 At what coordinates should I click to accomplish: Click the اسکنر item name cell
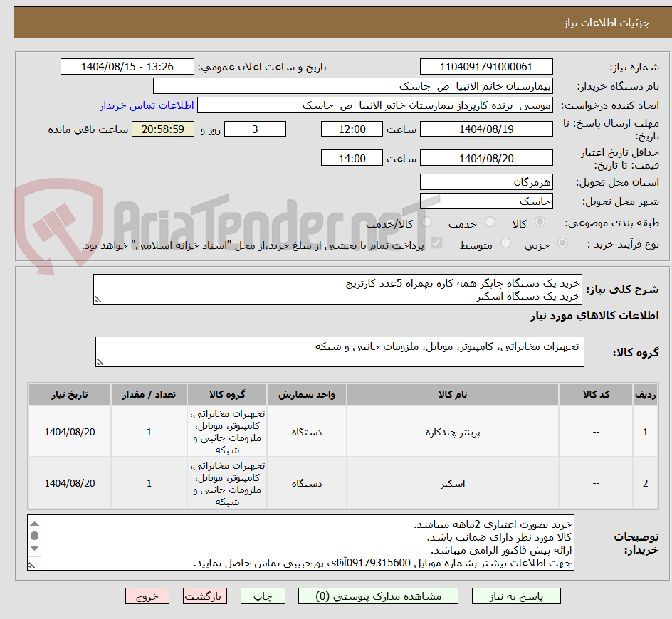point(453,483)
